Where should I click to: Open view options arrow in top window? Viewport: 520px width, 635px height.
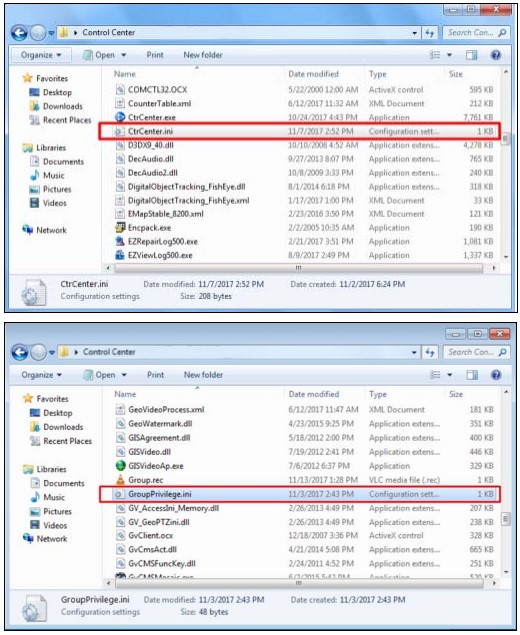(449, 55)
